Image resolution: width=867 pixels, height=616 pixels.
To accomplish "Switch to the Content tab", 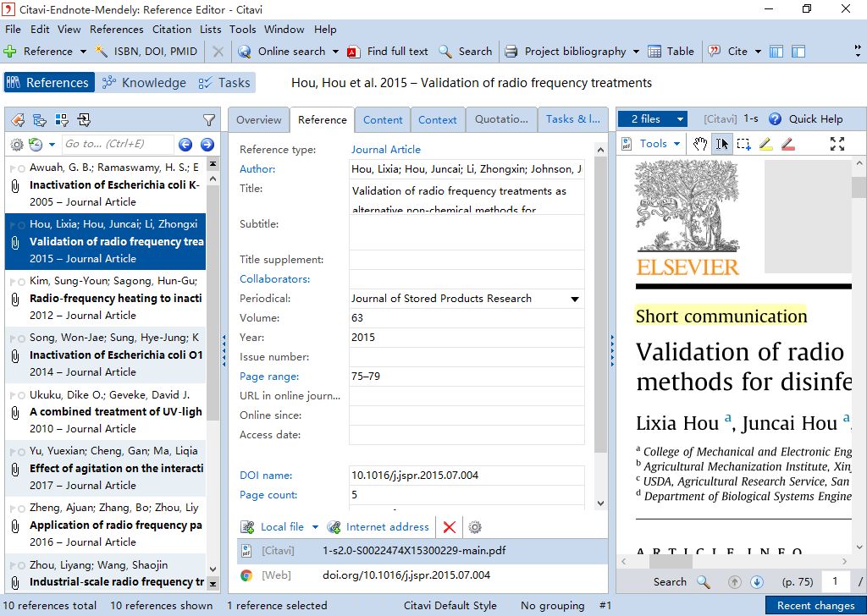I will (x=383, y=120).
